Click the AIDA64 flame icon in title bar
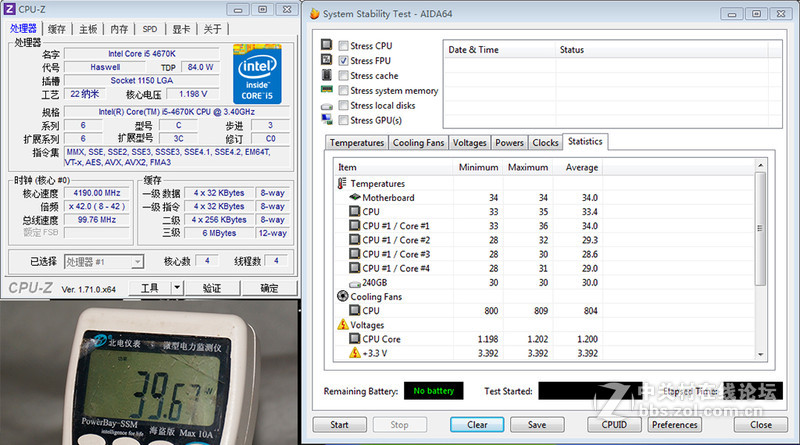Screen dimensions: 800x445 [x=314, y=14]
